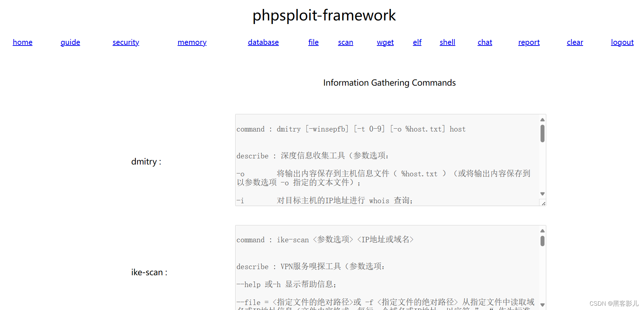
Task: Click the memory link
Action: point(192,42)
